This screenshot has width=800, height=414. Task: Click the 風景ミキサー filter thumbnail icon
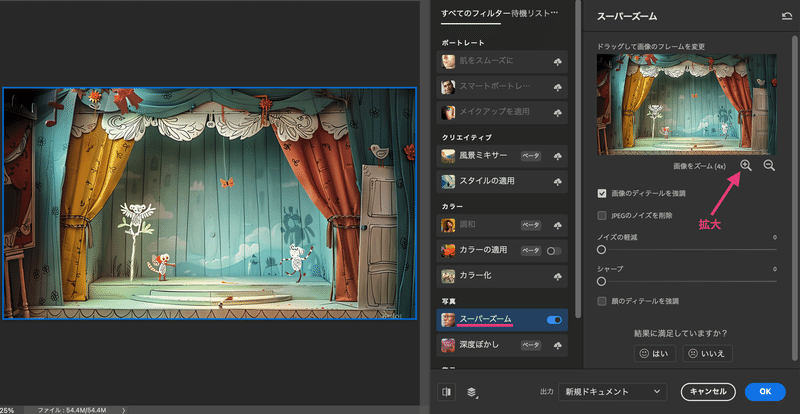click(x=448, y=156)
